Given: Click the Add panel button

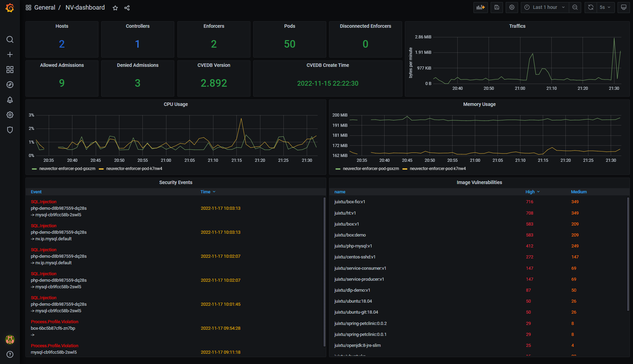Looking at the screenshot, I should pyautogui.click(x=481, y=7).
